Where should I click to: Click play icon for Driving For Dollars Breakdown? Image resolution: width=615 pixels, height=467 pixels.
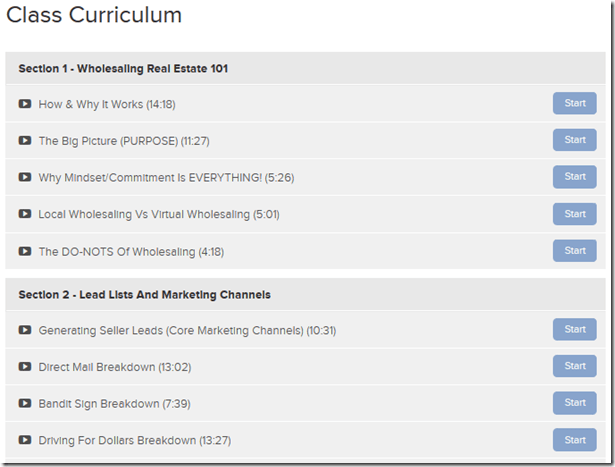coord(25,441)
